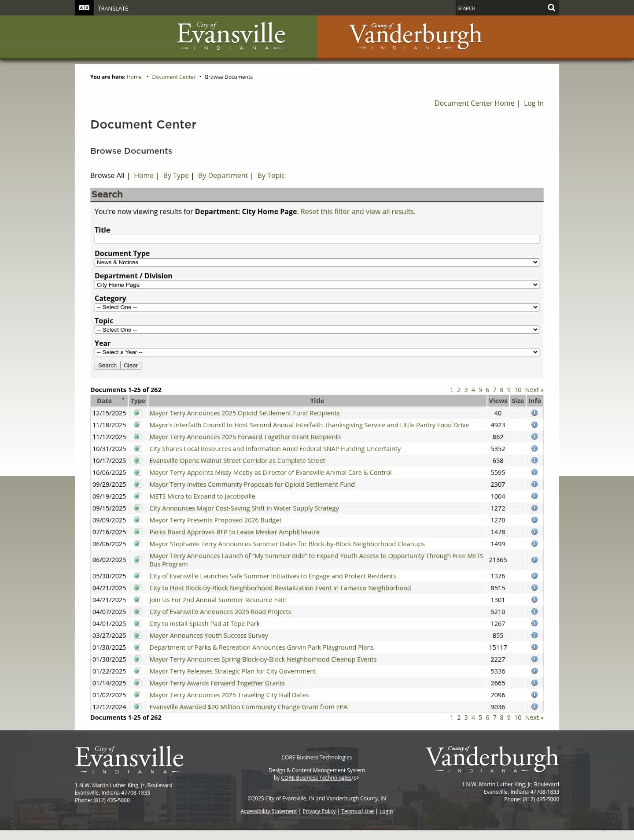The image size is (634, 840).
Task: Open info icon for Interfaith Thanksgiving Service row
Action: point(534,425)
